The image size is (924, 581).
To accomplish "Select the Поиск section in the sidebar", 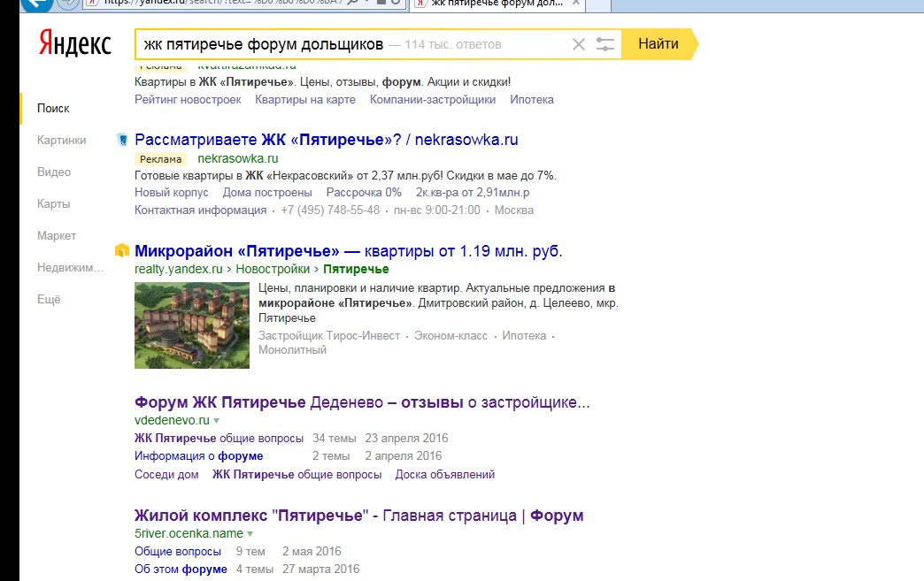I will 53,108.
